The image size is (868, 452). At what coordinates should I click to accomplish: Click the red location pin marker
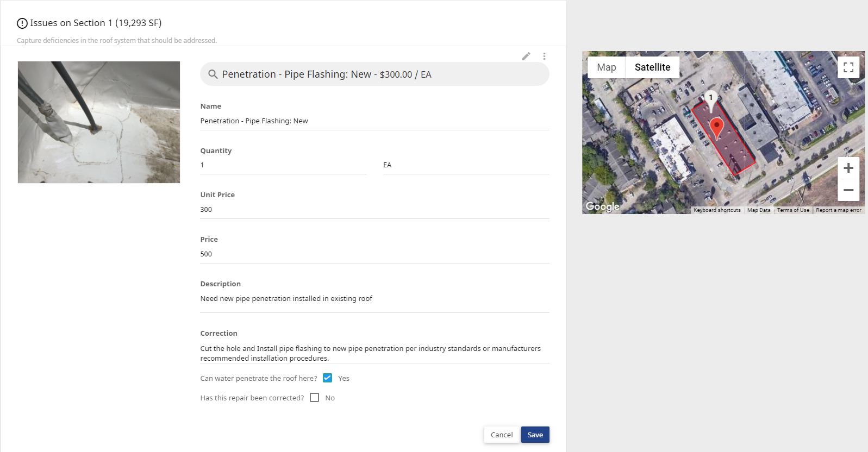point(717,129)
